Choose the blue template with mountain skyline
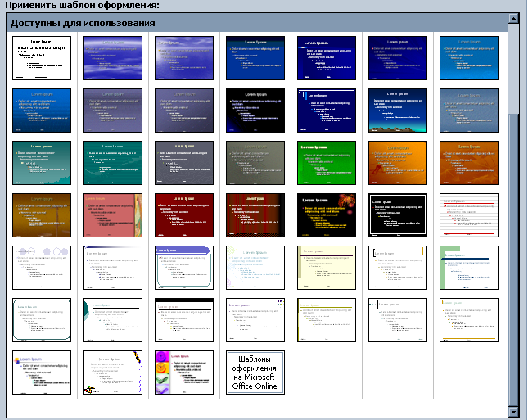This screenshot has width=528, height=420. pyautogui.click(x=398, y=111)
